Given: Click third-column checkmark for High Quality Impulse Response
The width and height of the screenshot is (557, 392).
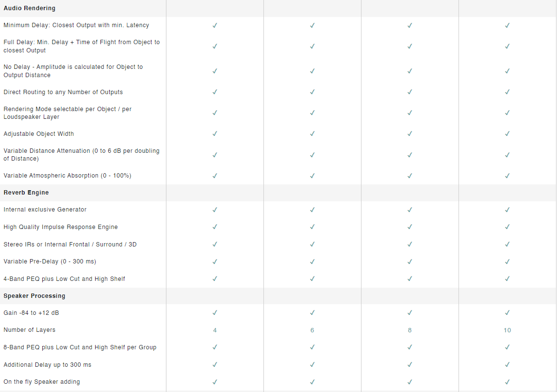Looking at the screenshot, I should [410, 227].
